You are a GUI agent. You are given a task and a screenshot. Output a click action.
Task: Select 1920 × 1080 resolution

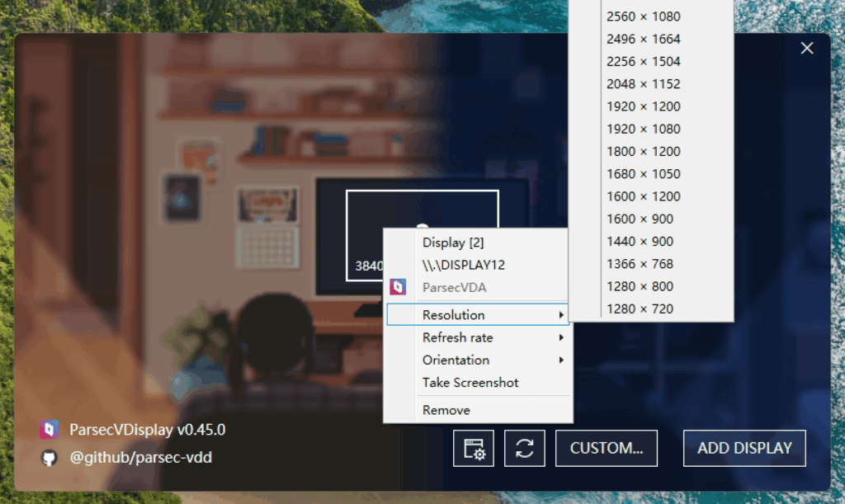(644, 129)
